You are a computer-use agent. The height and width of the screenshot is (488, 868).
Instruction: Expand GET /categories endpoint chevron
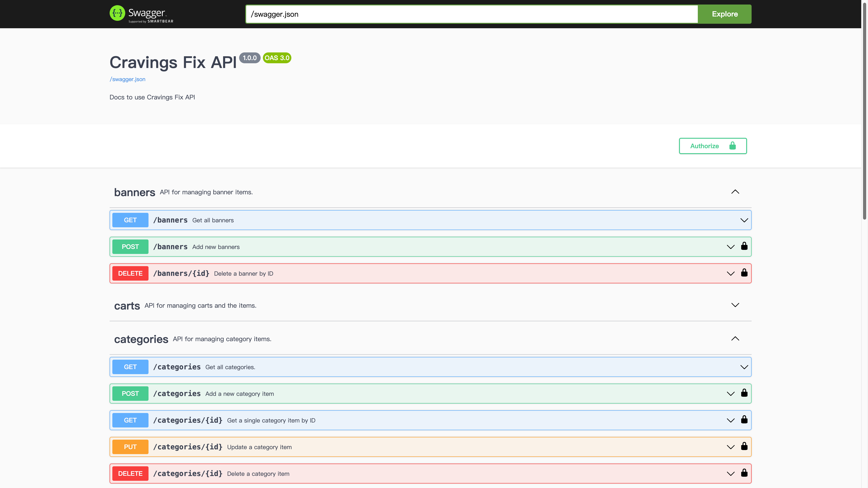click(x=744, y=367)
